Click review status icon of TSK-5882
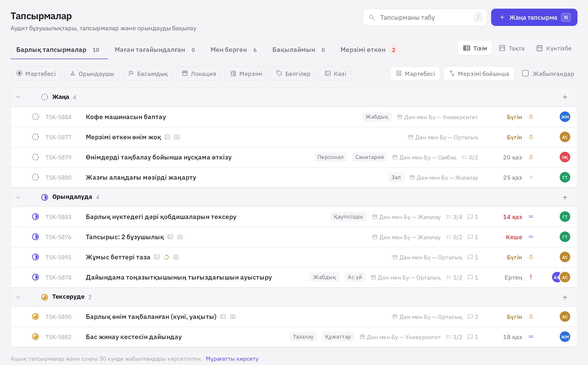Viewport: 588px width, 365px height. coord(35,337)
